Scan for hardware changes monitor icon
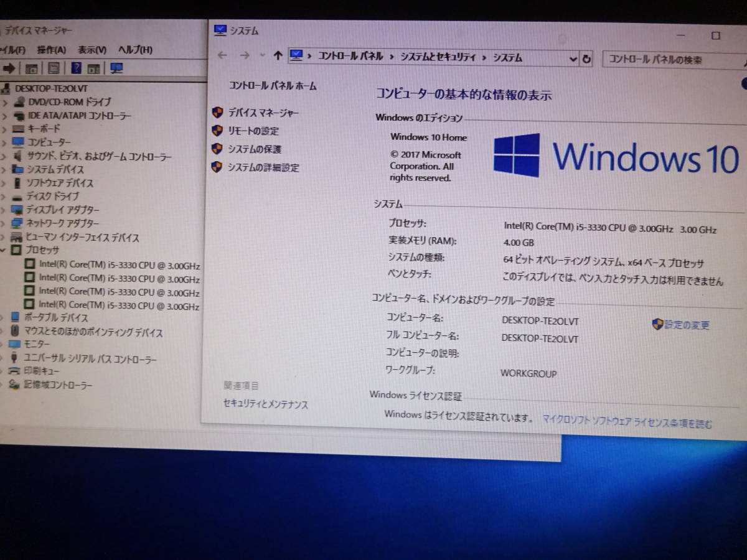 [x=116, y=68]
